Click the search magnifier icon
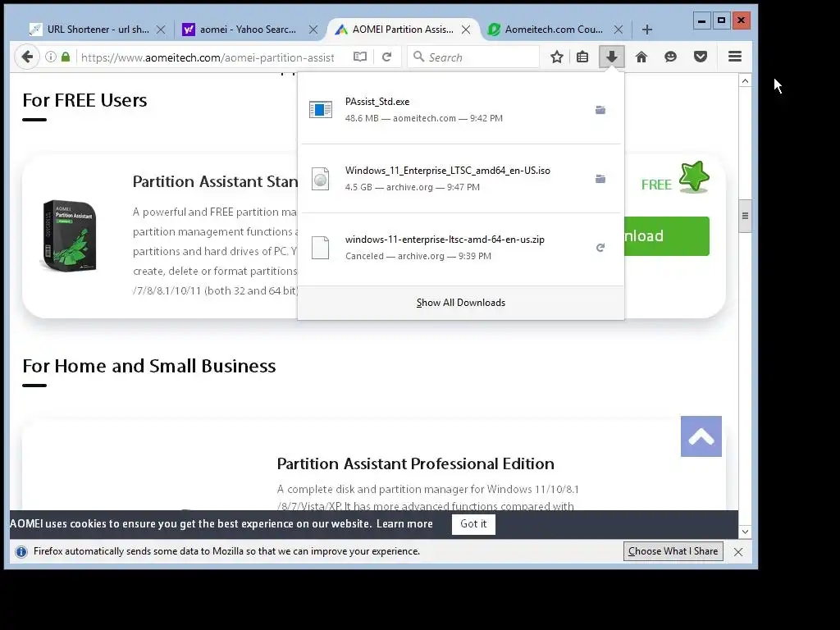 tap(419, 57)
